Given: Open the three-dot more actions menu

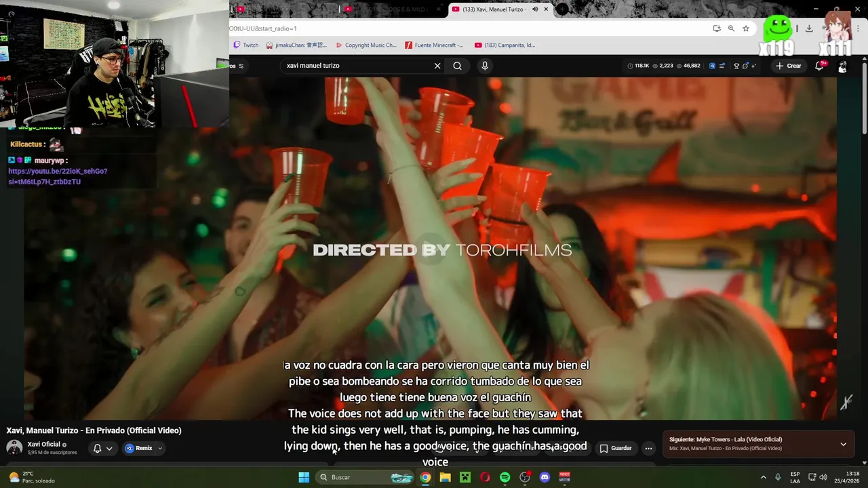Looking at the screenshot, I should coord(648,448).
